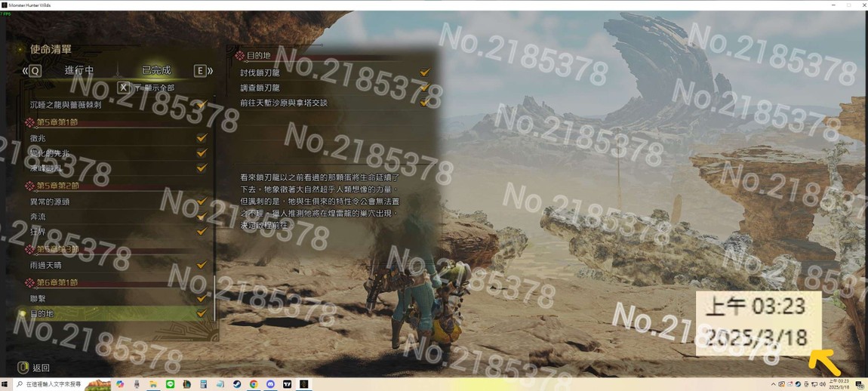Click the checkmark beside 異常的源頭

(x=202, y=201)
